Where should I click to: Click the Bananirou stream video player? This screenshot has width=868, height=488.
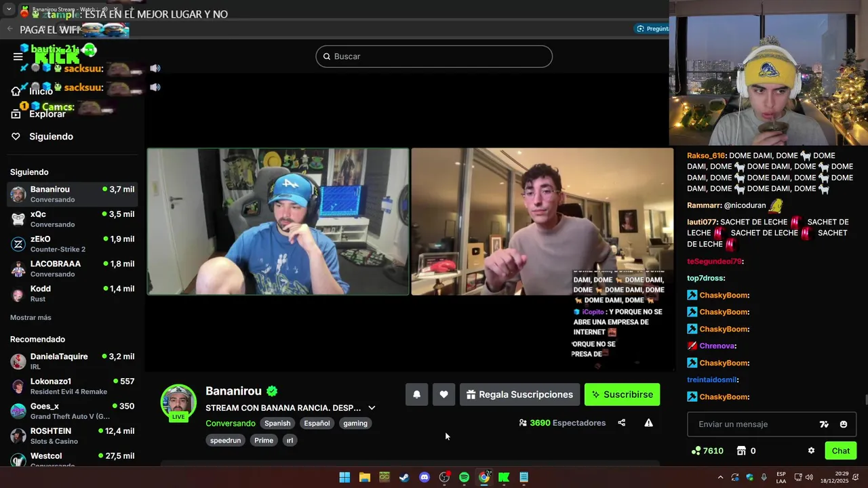410,222
